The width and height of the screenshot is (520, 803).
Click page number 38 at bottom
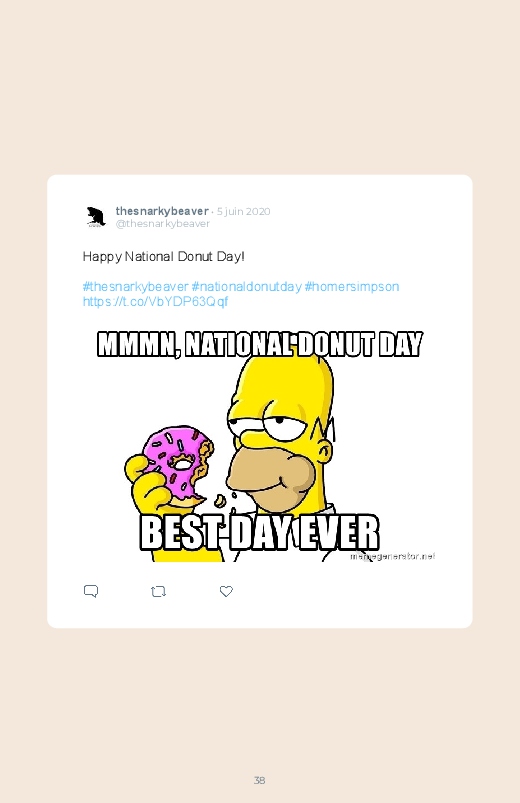(x=259, y=780)
